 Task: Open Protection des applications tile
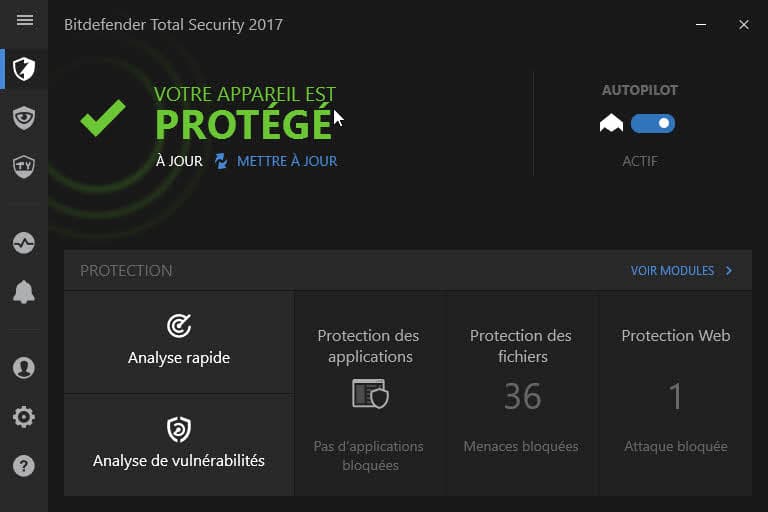click(370, 394)
